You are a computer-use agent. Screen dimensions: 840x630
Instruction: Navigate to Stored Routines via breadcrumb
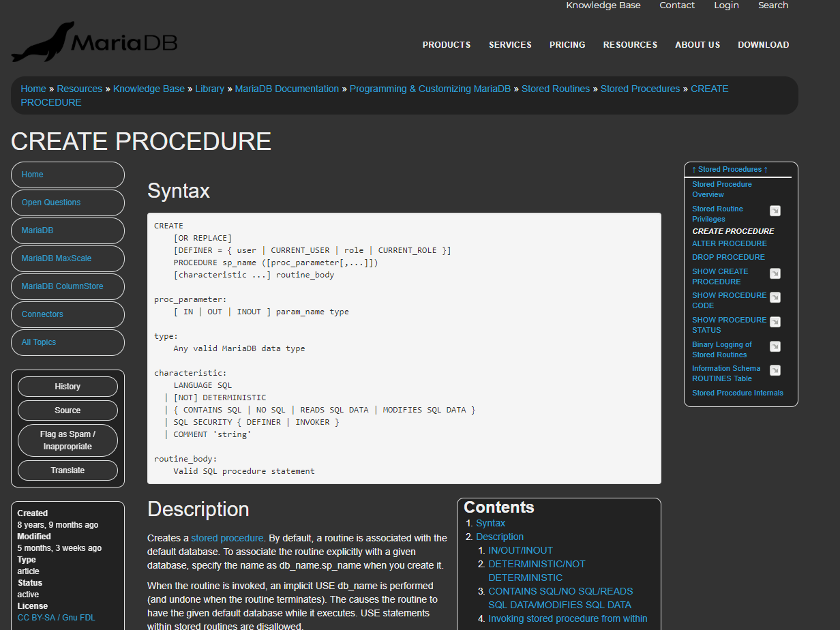[x=556, y=89]
